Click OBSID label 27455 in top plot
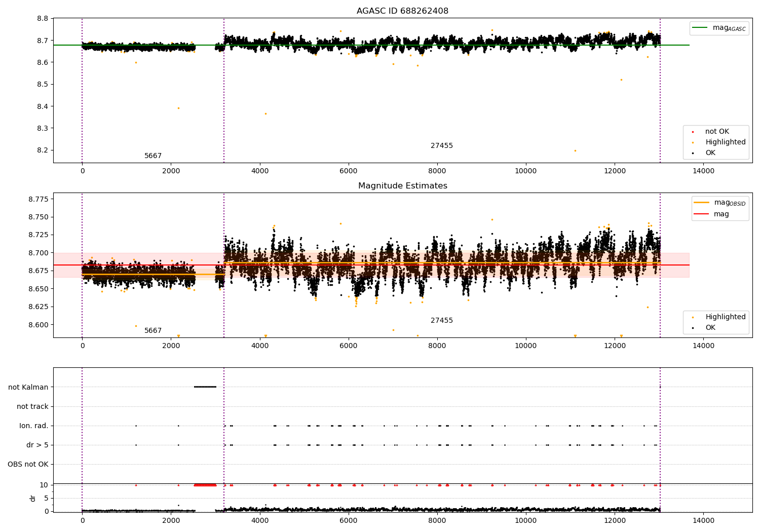This screenshot has height=532, width=760. pyautogui.click(x=442, y=146)
